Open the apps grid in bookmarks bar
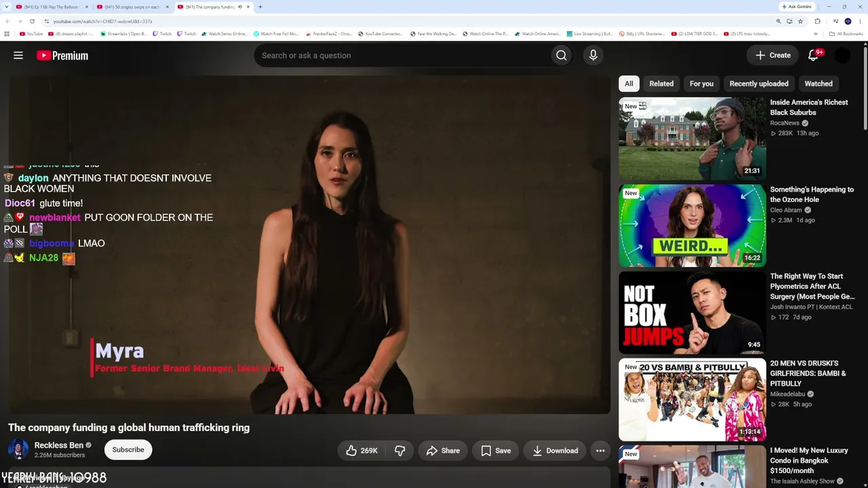The height and width of the screenshot is (488, 868). (7, 34)
